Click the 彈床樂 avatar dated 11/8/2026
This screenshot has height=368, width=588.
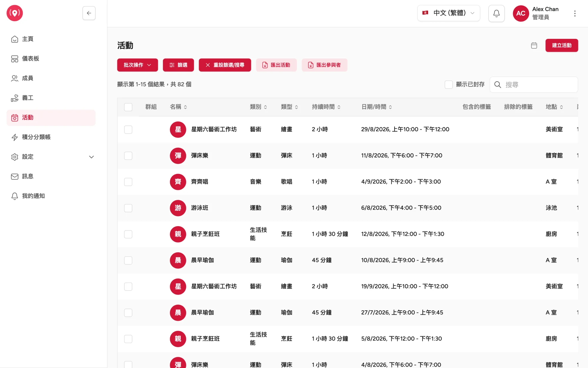(178, 155)
